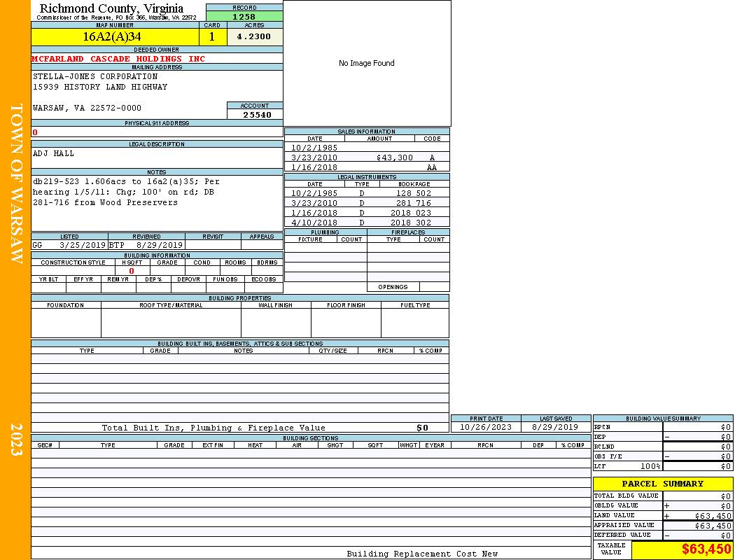Select the $43,300 sale amount

tap(394, 158)
